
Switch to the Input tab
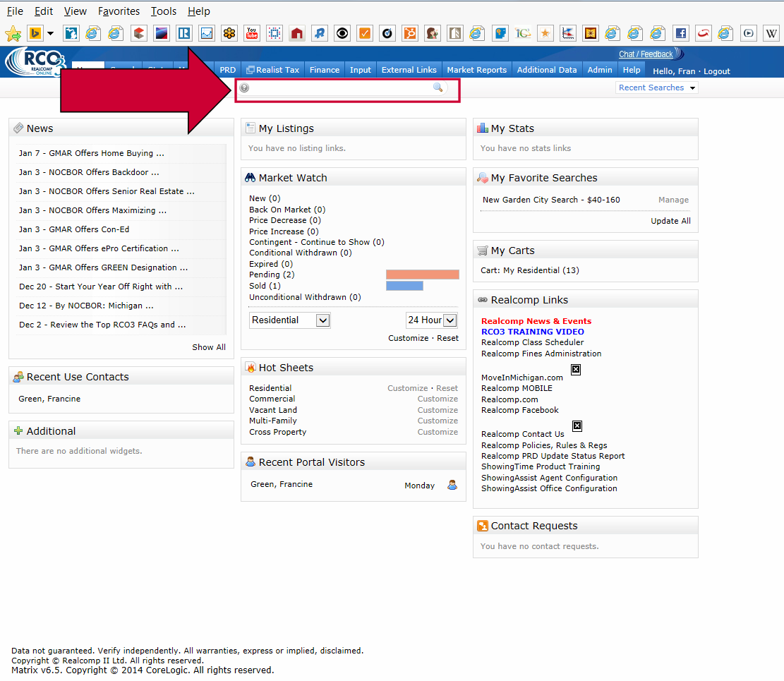361,70
